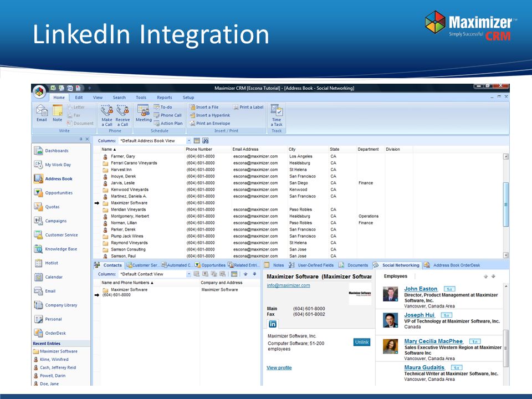This screenshot has width=532, height=399.
Task: Open the Edit ribbon tab
Action: [79, 98]
